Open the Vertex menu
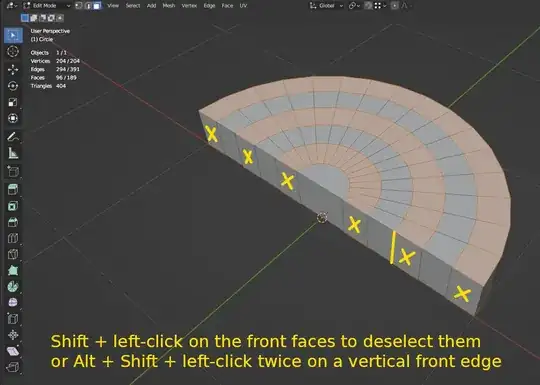The height and width of the screenshot is (385, 540). (189, 6)
